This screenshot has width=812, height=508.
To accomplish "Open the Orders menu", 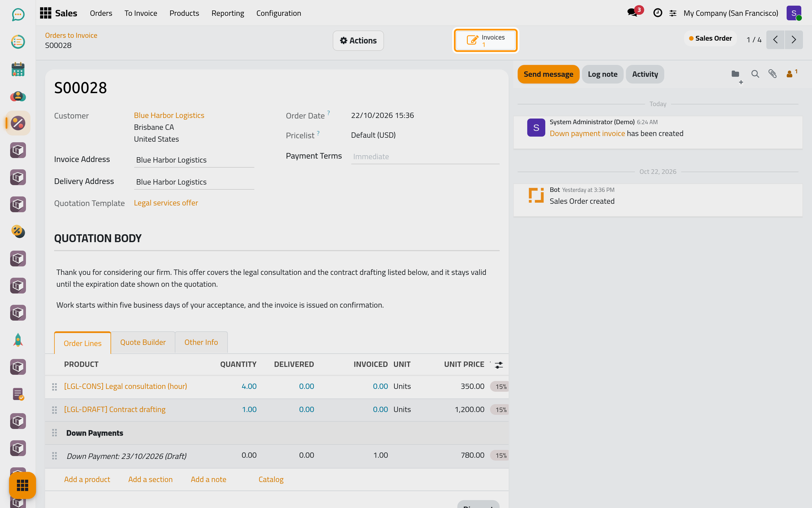I will pyautogui.click(x=101, y=13).
